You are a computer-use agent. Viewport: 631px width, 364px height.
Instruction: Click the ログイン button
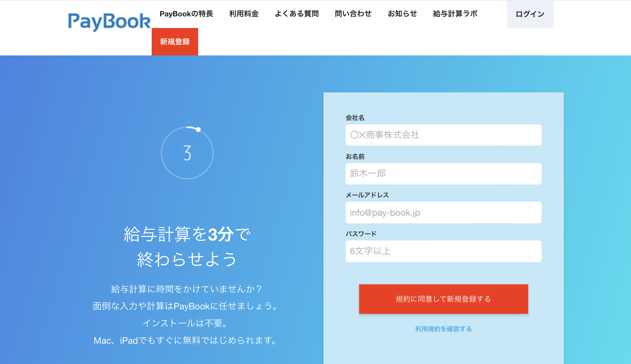pyautogui.click(x=530, y=14)
